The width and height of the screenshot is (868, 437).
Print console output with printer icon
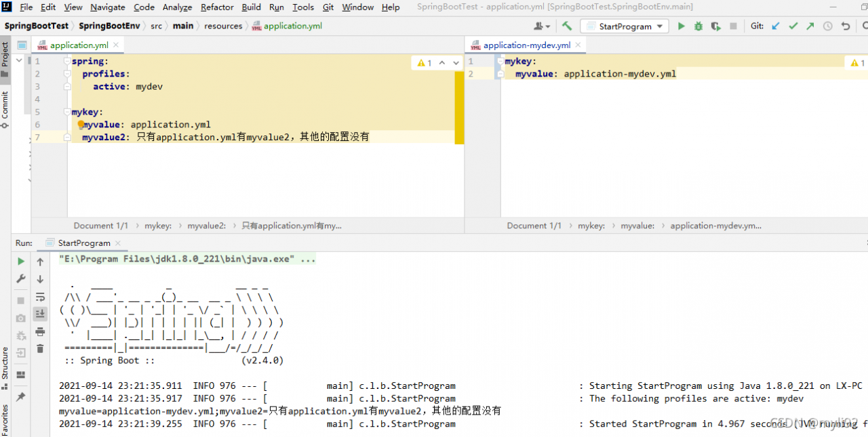tap(40, 331)
